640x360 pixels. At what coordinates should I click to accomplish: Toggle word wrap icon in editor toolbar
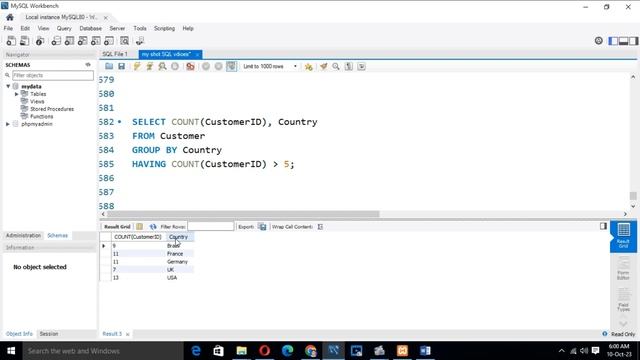coord(361,66)
